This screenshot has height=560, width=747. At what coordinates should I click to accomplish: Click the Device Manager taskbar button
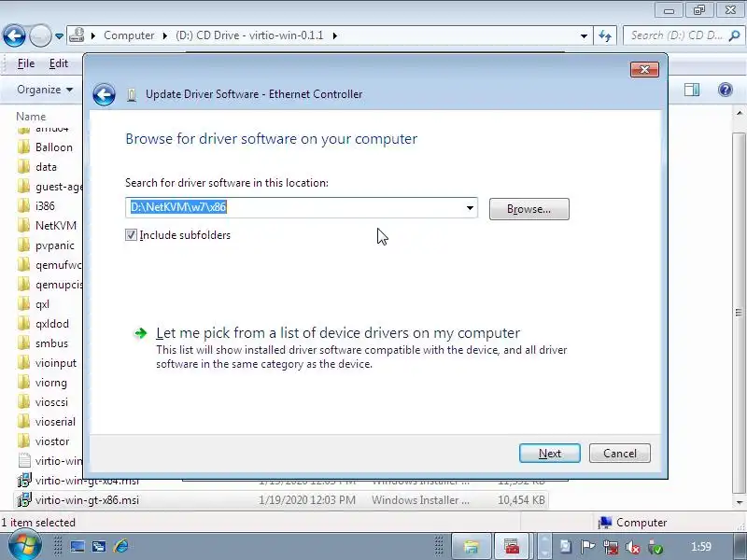coord(512,546)
